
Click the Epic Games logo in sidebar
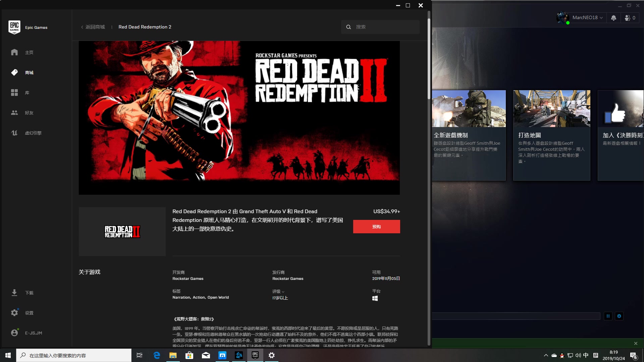[x=14, y=27]
